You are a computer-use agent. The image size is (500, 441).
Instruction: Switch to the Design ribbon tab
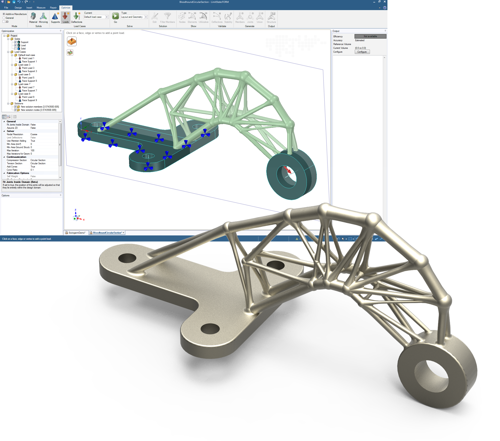point(18,8)
